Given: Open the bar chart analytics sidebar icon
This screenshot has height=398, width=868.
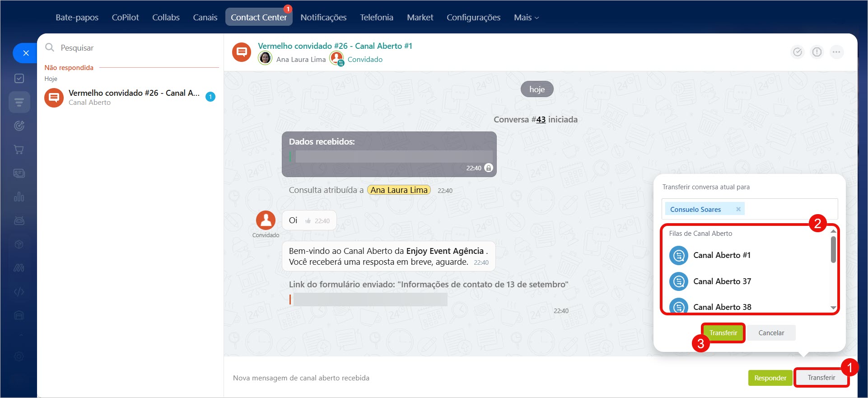Looking at the screenshot, I should pyautogui.click(x=19, y=197).
